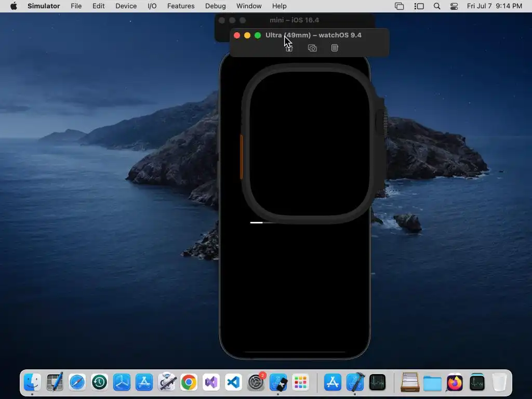Click the orange Action button on the watch
Viewport: 532px width, 399px height.
pyautogui.click(x=241, y=156)
